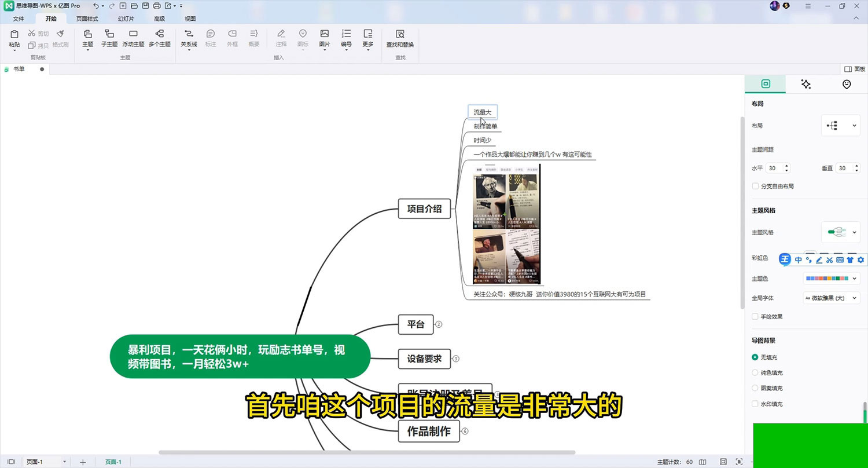Screen dimensions: 868x468
Task: Click the 粘贴 paste icon
Action: coord(14,36)
